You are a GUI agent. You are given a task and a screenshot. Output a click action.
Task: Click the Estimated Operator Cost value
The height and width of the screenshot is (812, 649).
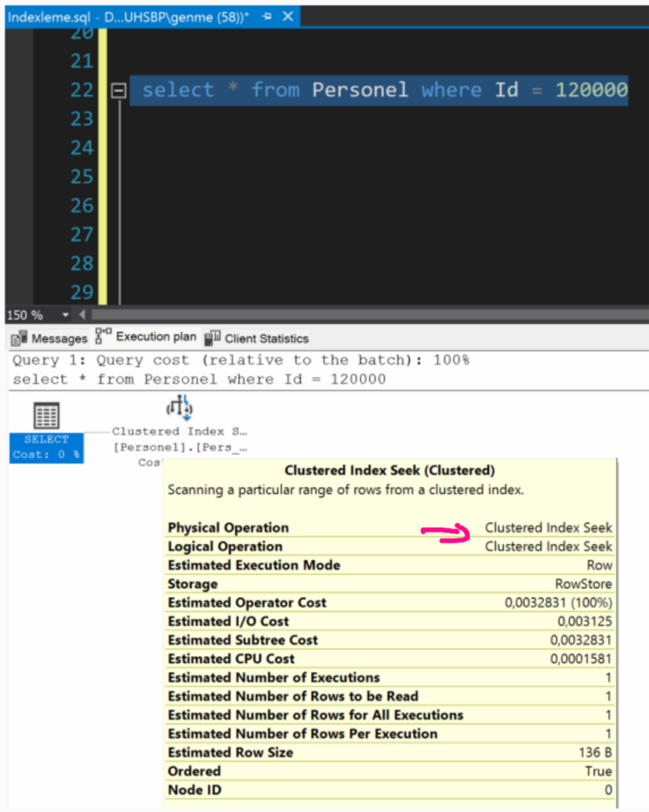[x=558, y=603]
